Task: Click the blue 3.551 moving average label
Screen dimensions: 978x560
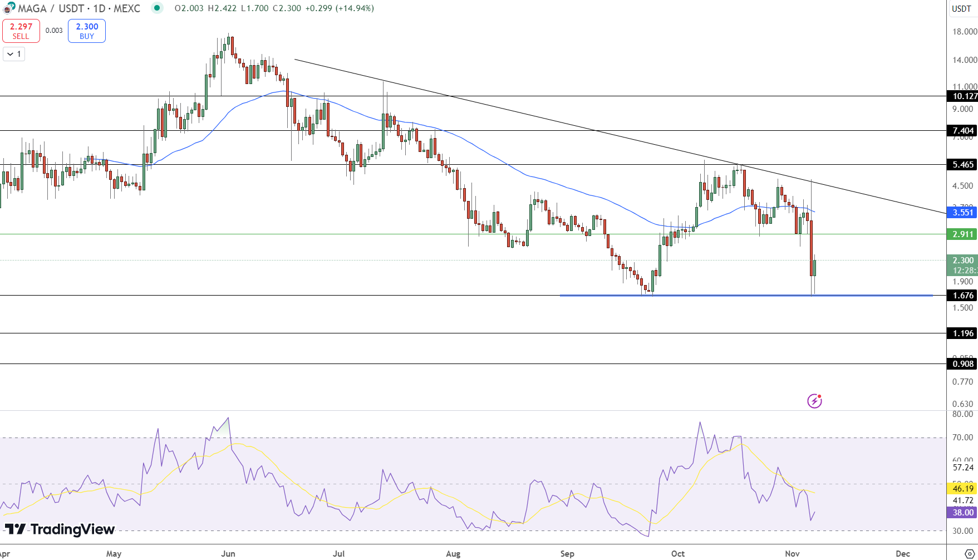Action: tap(962, 212)
